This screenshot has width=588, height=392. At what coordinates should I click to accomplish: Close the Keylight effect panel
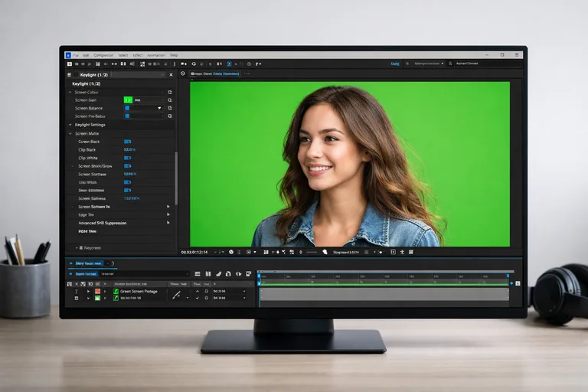coord(170,74)
